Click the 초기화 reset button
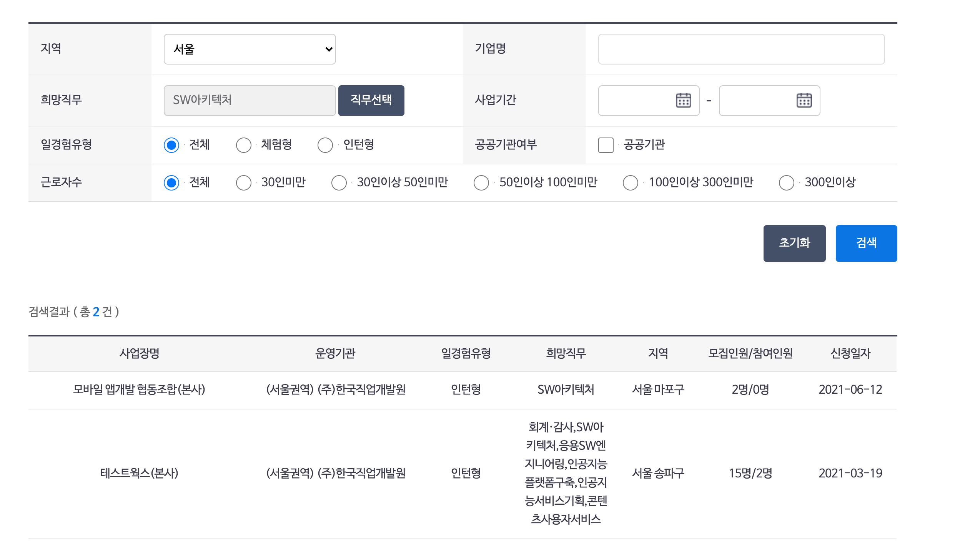The height and width of the screenshot is (560, 975). coord(794,243)
